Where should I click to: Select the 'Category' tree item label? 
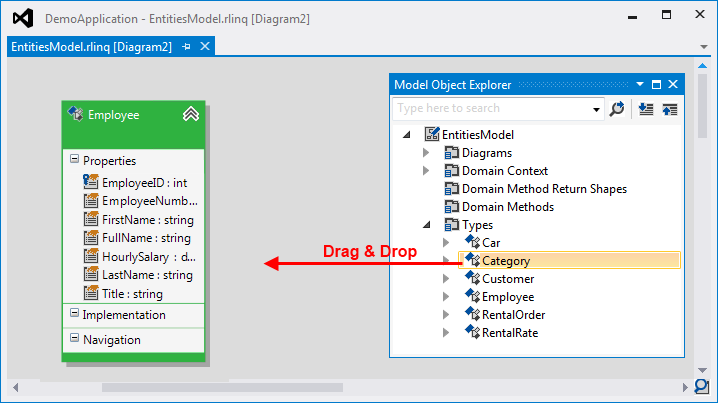coord(506,261)
